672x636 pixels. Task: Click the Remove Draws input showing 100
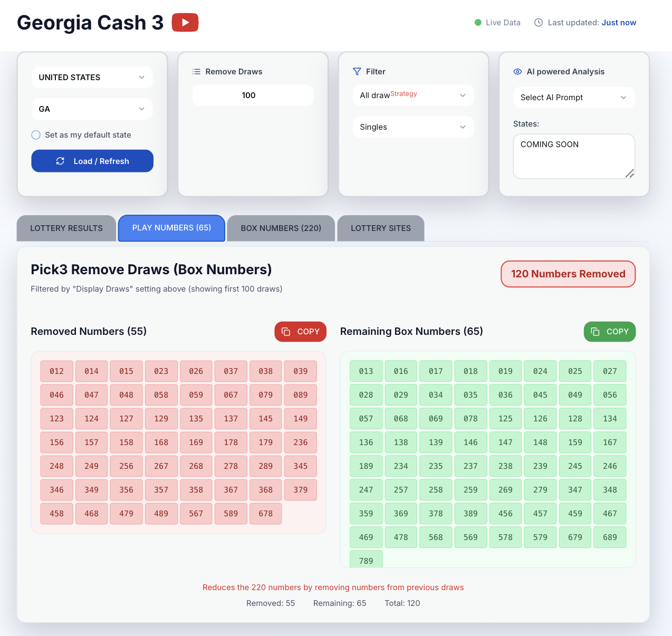click(253, 95)
